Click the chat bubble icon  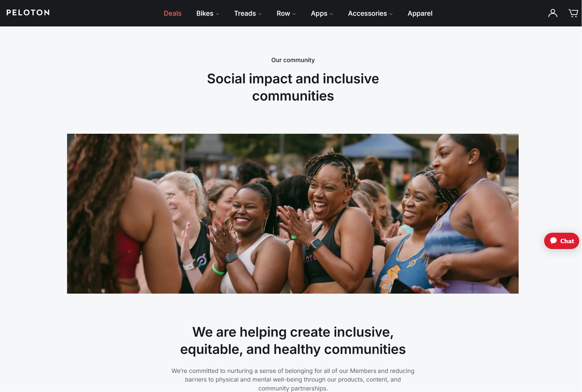tap(554, 241)
